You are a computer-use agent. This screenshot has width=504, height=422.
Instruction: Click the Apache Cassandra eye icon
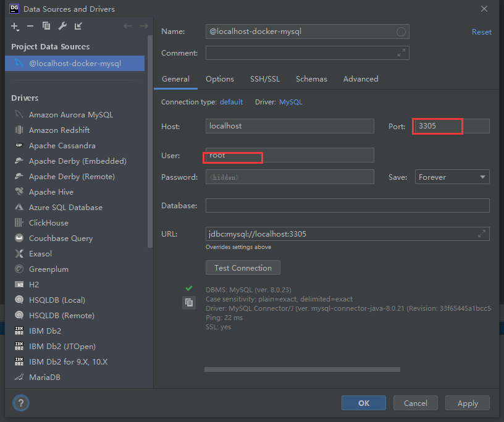[x=19, y=145]
